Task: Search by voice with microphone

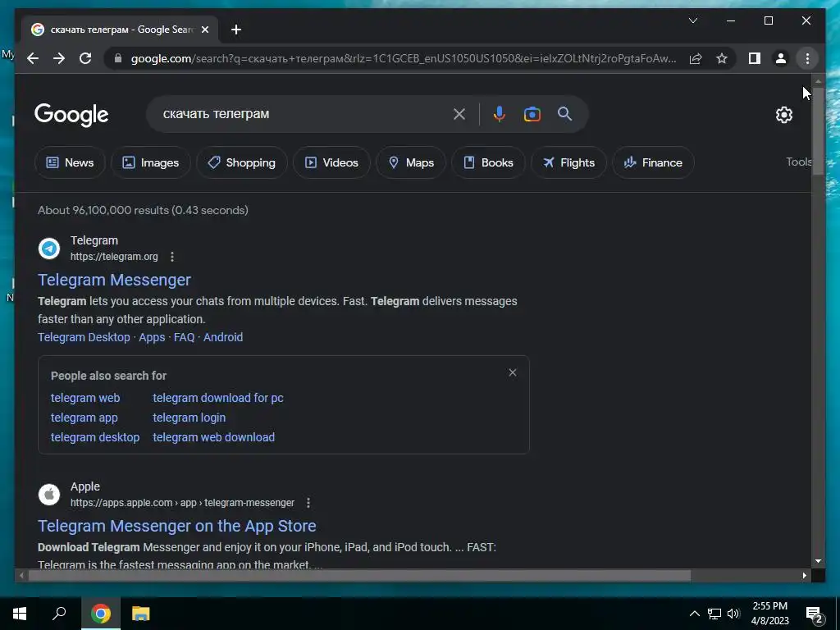Action: click(500, 114)
